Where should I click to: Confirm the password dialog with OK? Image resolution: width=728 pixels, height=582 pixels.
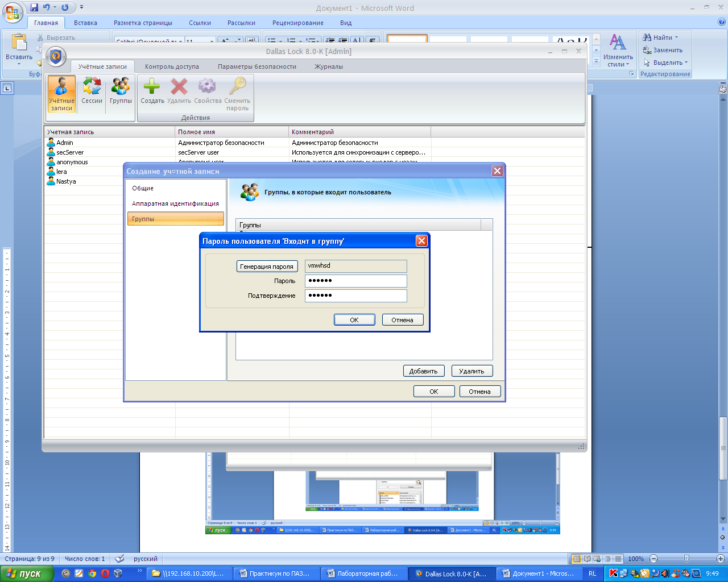coord(354,320)
